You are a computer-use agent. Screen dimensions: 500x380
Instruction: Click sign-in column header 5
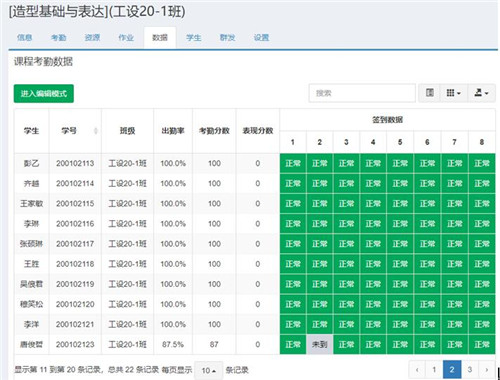400,142
